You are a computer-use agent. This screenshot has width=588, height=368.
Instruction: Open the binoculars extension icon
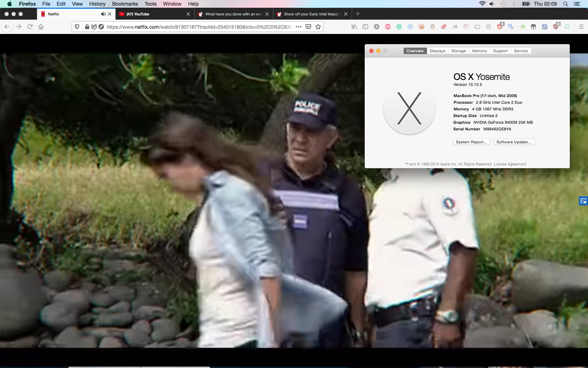click(x=534, y=27)
